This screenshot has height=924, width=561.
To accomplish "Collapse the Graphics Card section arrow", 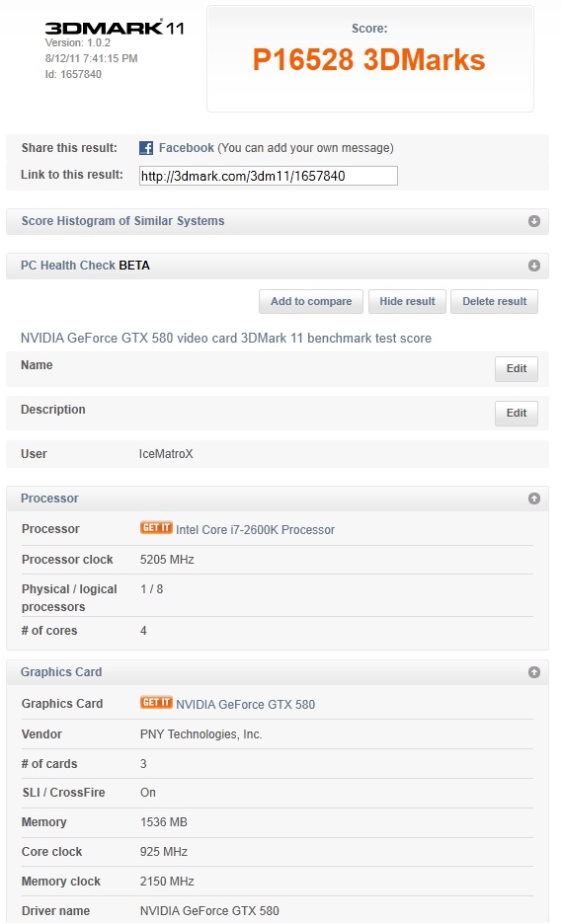I will (x=534, y=672).
